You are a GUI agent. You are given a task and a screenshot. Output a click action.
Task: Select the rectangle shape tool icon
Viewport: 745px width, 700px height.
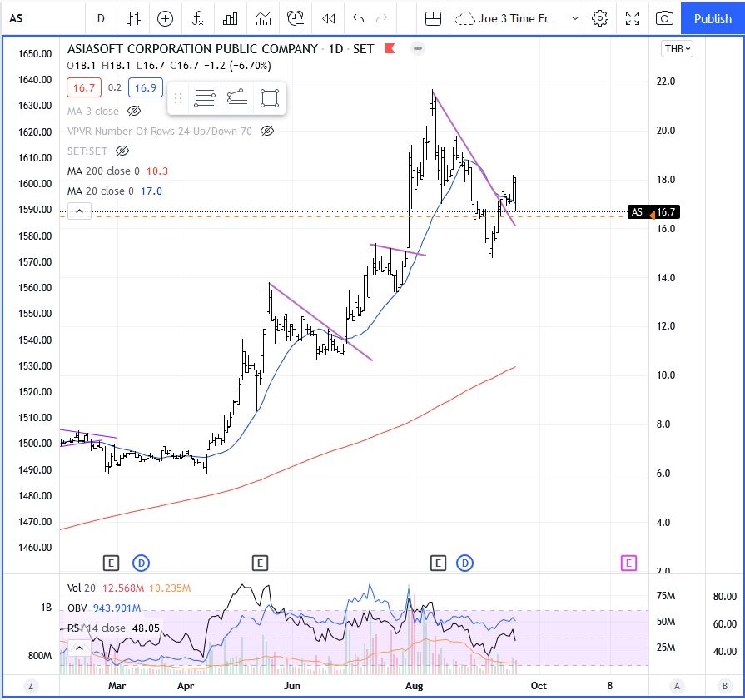(x=270, y=98)
